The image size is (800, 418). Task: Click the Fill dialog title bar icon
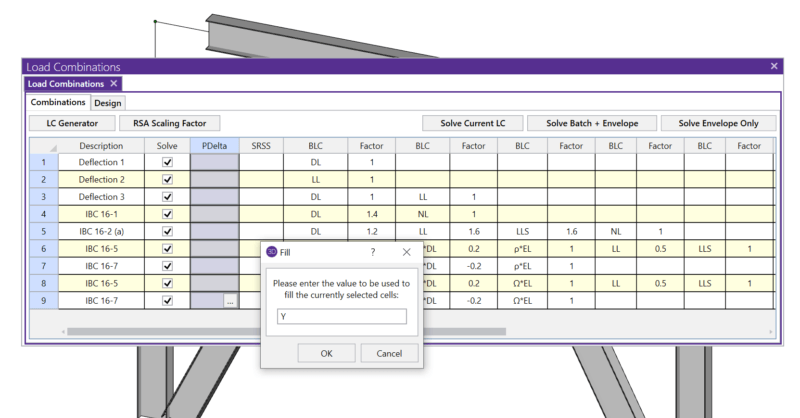tap(271, 254)
